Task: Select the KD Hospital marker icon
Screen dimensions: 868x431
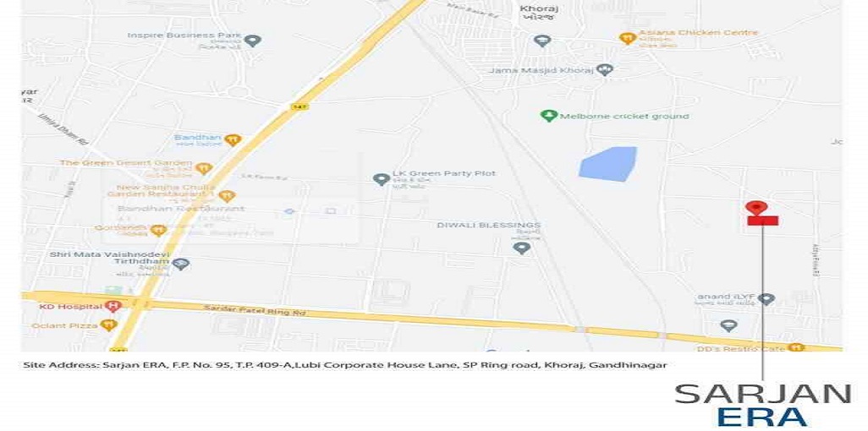Action: pos(113,305)
